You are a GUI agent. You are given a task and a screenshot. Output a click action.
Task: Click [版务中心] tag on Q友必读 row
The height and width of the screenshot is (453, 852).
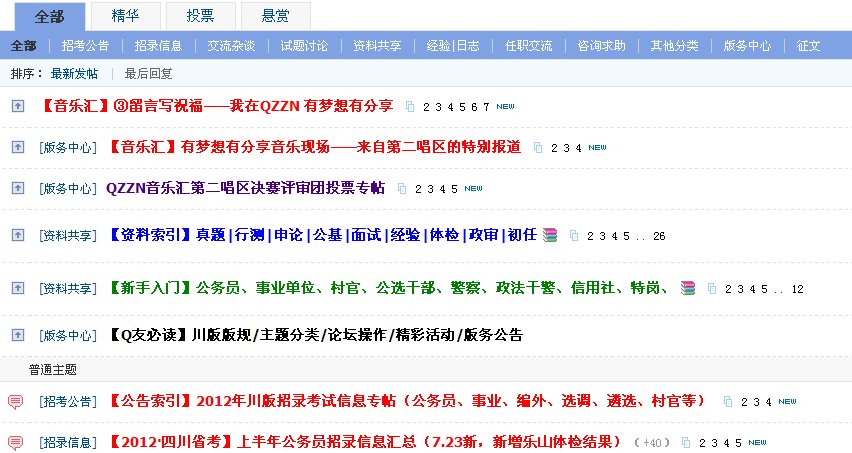[68, 336]
